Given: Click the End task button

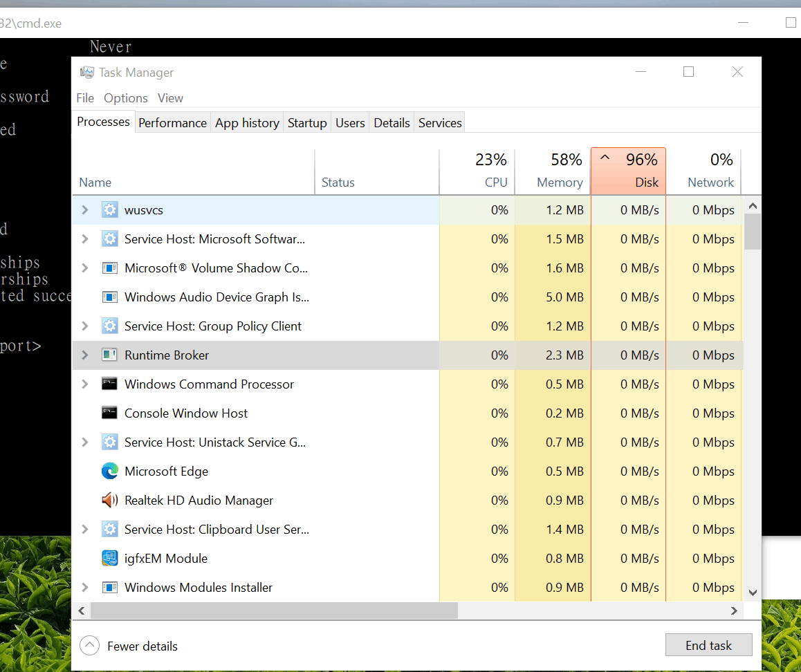Looking at the screenshot, I should [x=708, y=645].
